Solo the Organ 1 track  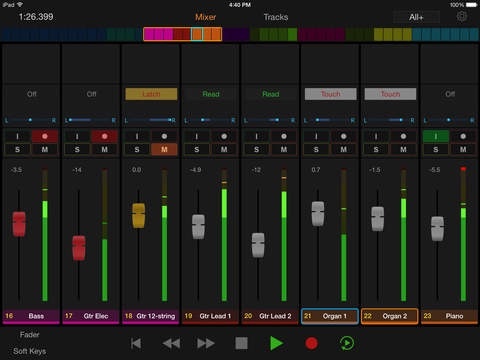[316, 149]
